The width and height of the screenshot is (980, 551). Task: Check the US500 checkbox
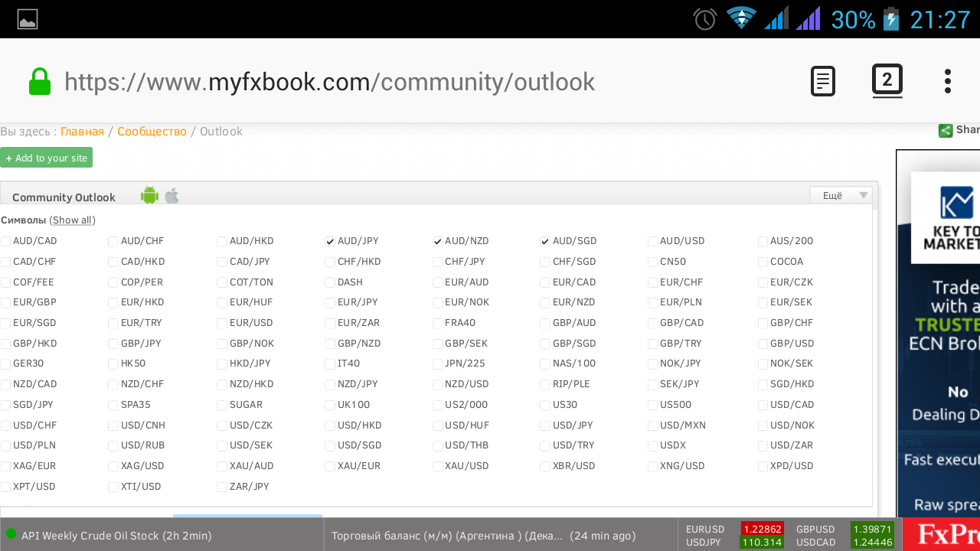(x=652, y=406)
